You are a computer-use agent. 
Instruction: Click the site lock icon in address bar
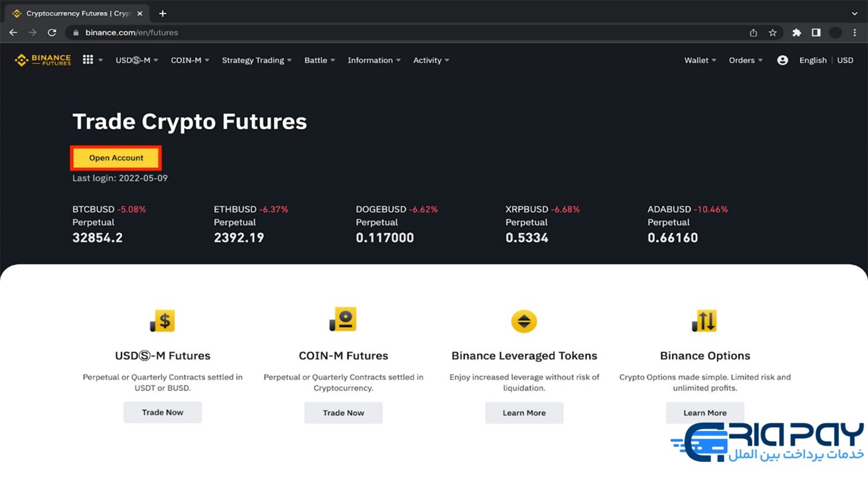tap(76, 33)
